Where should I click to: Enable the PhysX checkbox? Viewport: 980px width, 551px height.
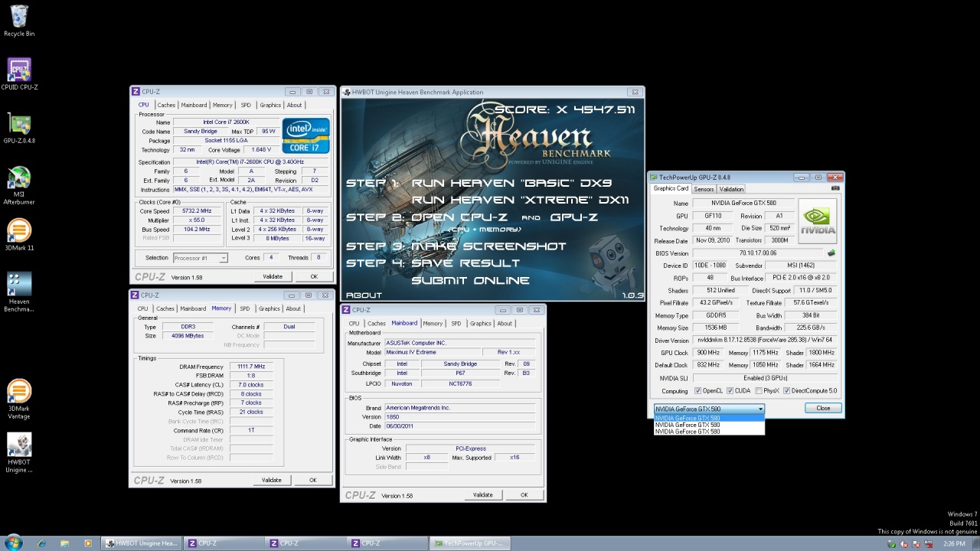click(x=757, y=391)
